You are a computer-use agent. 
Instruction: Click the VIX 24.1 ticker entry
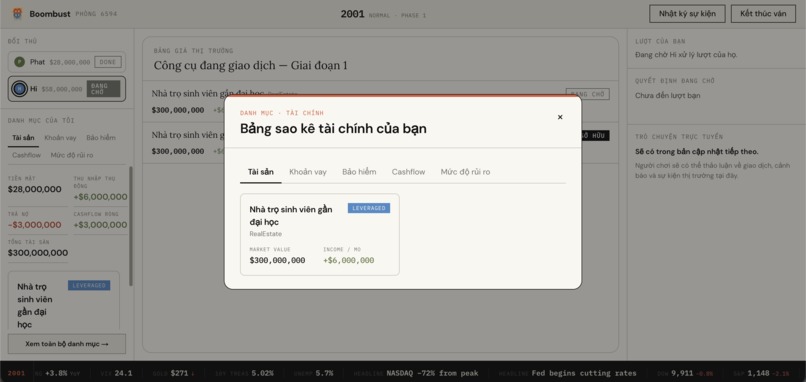(118, 373)
